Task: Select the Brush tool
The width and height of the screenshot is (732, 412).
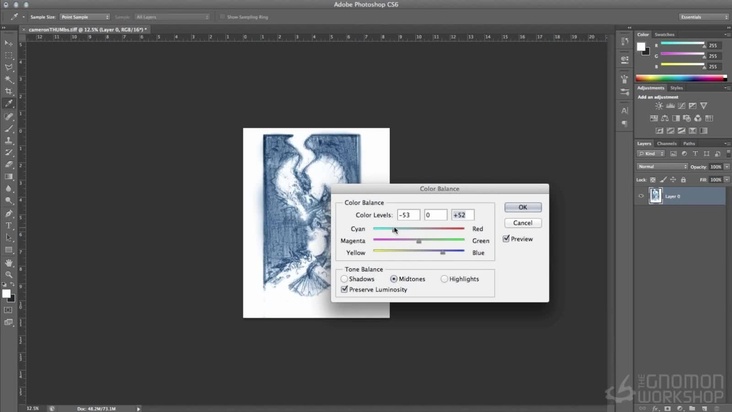Action: [8, 128]
